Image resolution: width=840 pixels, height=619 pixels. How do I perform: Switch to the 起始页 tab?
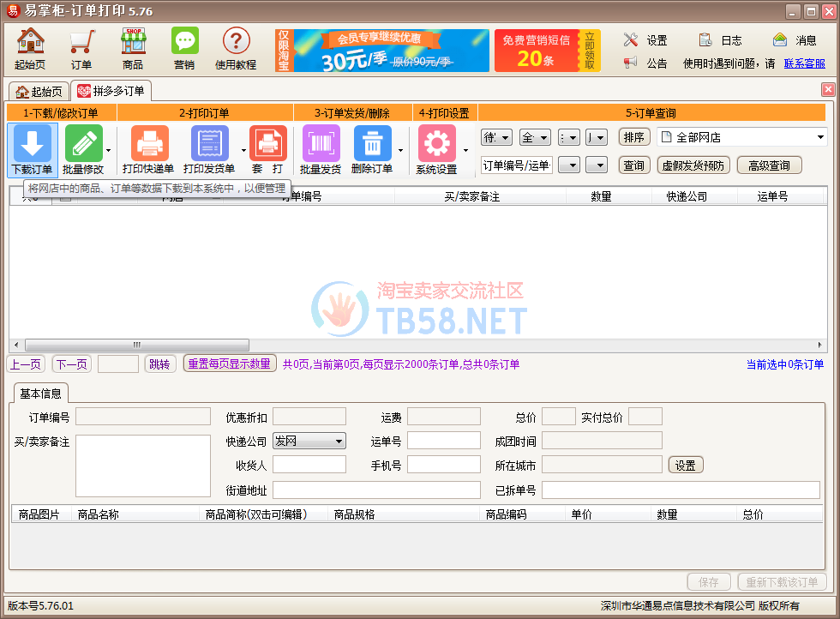(x=39, y=92)
